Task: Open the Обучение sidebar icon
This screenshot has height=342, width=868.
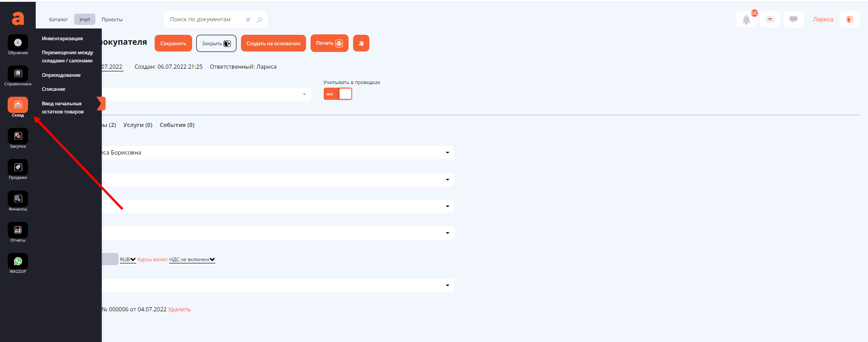Action: tap(18, 43)
